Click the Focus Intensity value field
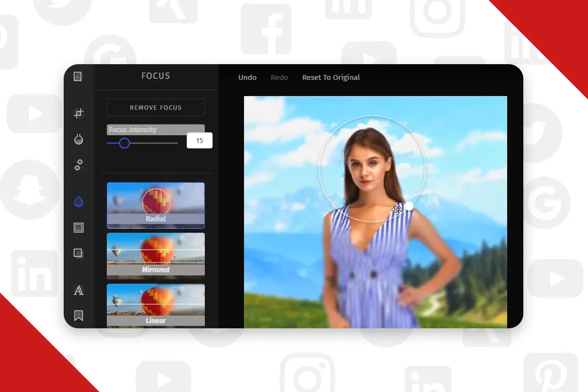Screen dimensions: 588x392 click(x=199, y=141)
